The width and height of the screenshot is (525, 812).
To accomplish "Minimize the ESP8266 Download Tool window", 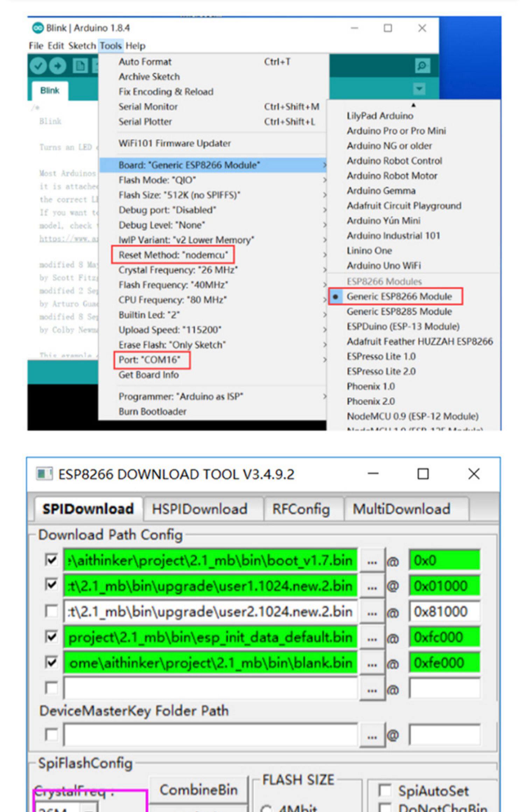I will click(x=373, y=474).
